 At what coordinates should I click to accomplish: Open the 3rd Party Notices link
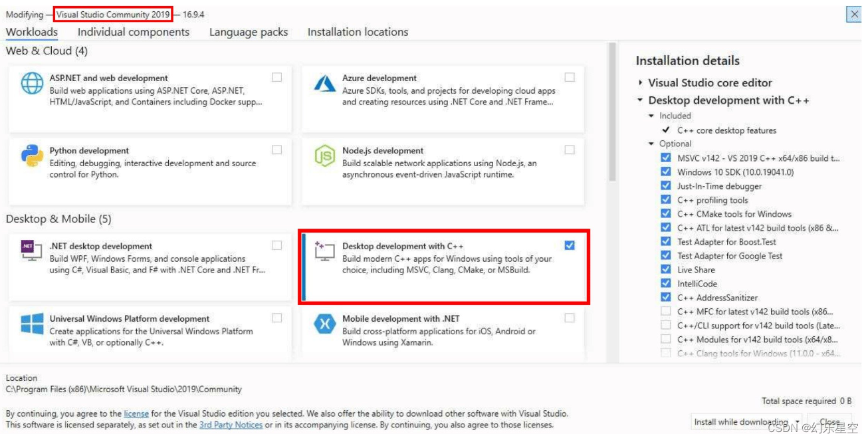231,425
